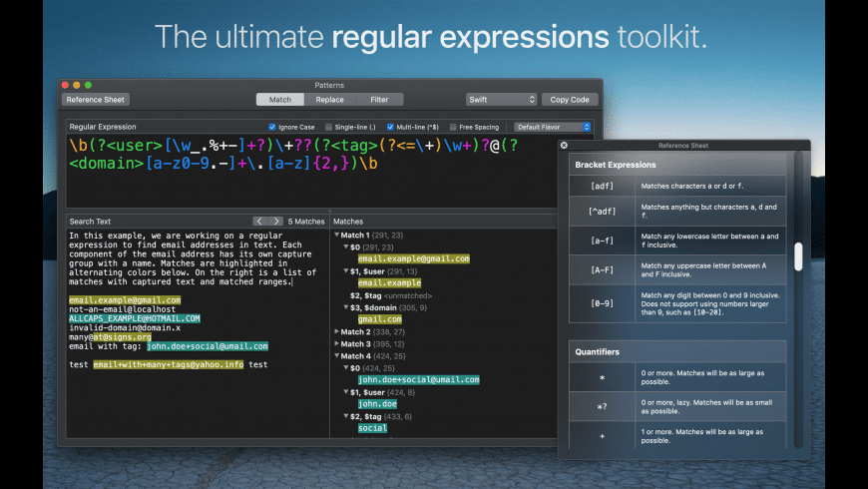Screen dimensions: 868x489
Task: Expand the Match 2 row
Action: click(336, 331)
